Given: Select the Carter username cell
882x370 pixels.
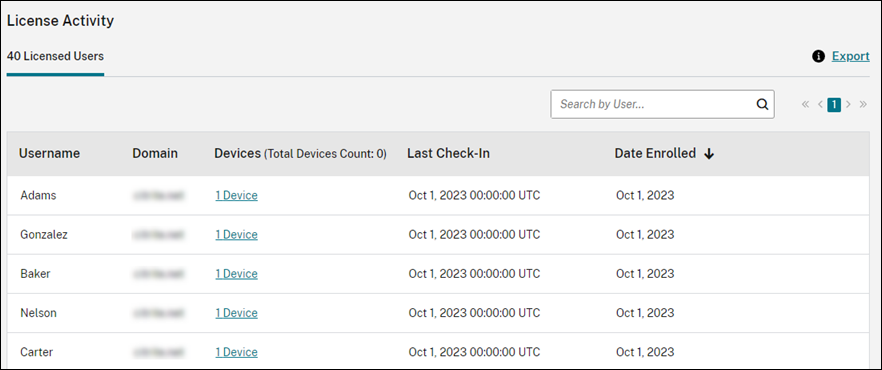Looking at the screenshot, I should pos(37,352).
